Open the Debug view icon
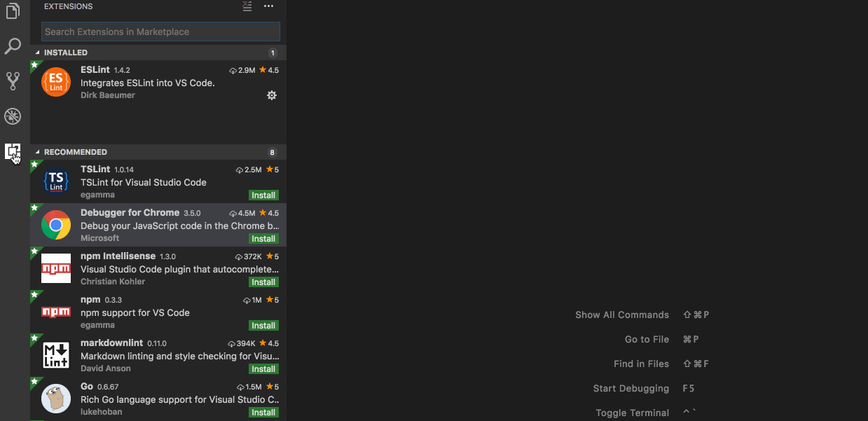Image resolution: width=868 pixels, height=421 pixels. (13, 116)
